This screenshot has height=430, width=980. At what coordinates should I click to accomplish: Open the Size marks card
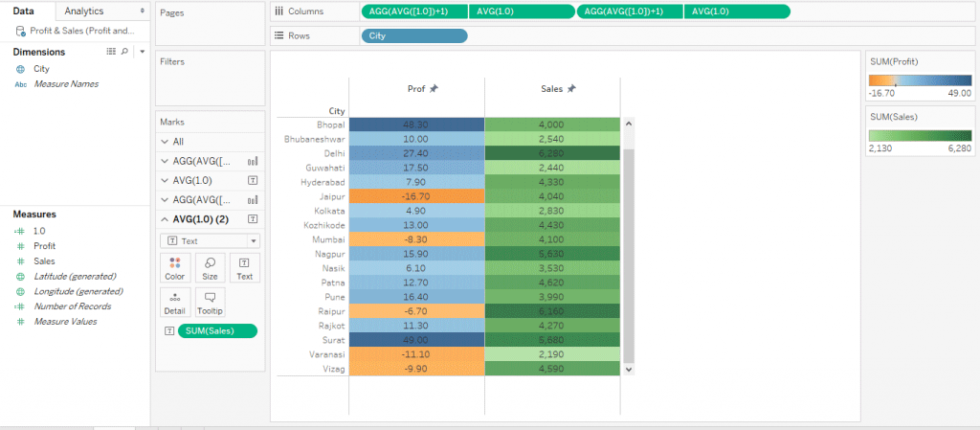coord(210,267)
